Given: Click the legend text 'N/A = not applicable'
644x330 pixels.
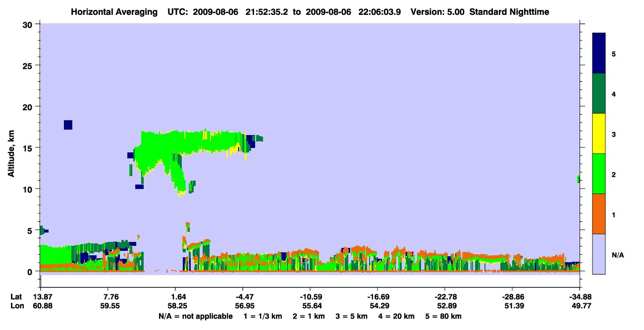Looking at the screenshot, I should point(196,316).
